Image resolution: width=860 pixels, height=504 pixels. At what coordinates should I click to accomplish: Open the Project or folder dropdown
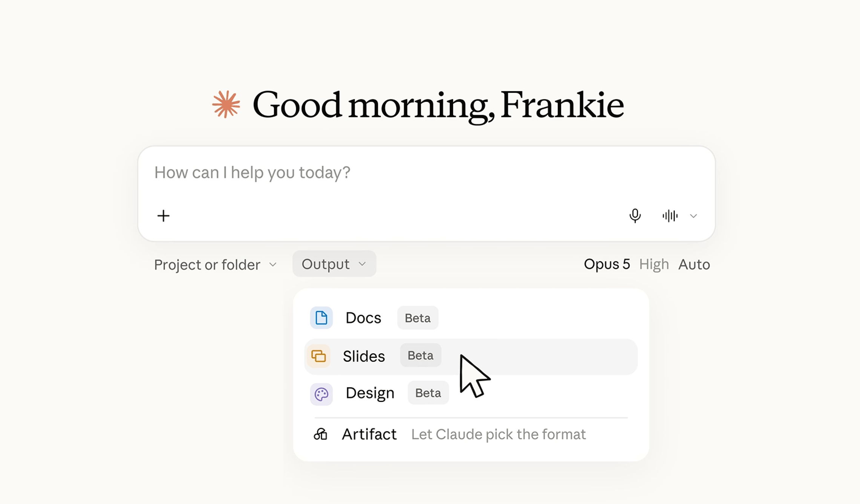(215, 264)
